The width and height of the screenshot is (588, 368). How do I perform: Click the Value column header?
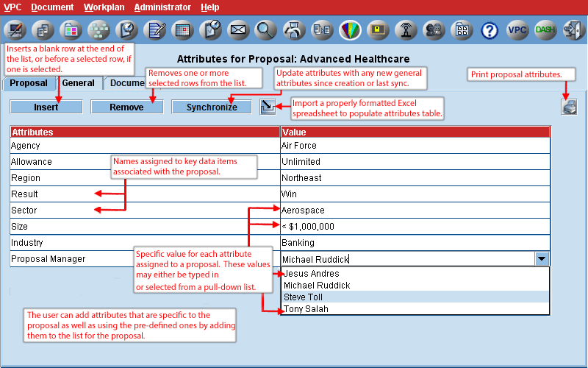(415, 132)
